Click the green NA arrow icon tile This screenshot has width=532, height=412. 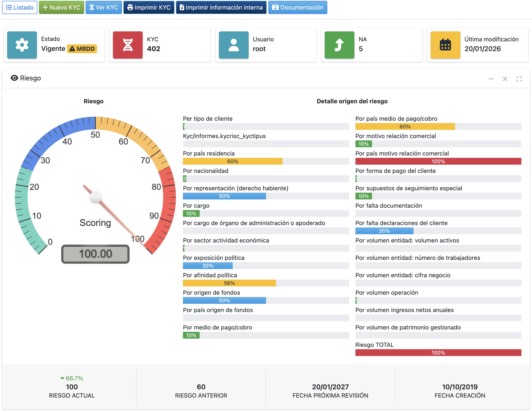339,45
